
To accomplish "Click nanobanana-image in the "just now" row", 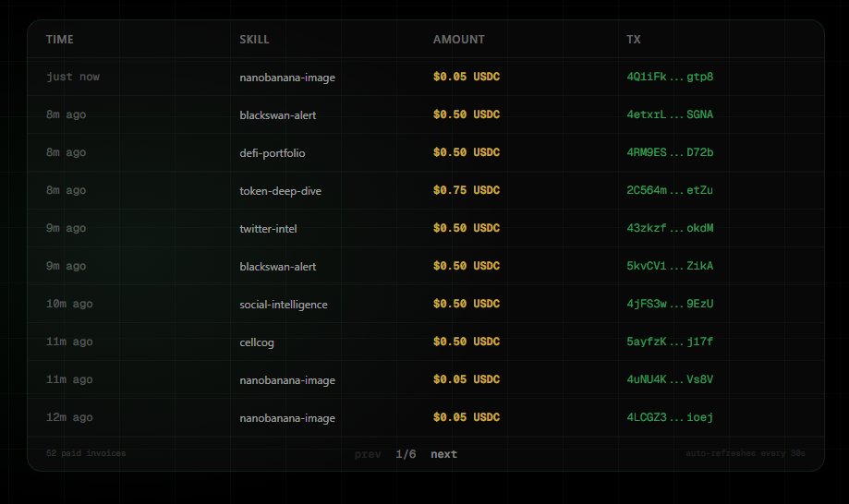I will [287, 78].
